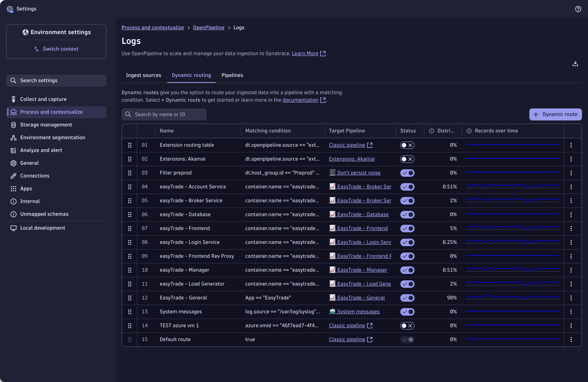Switch to the Ingest sources tab

(144, 75)
